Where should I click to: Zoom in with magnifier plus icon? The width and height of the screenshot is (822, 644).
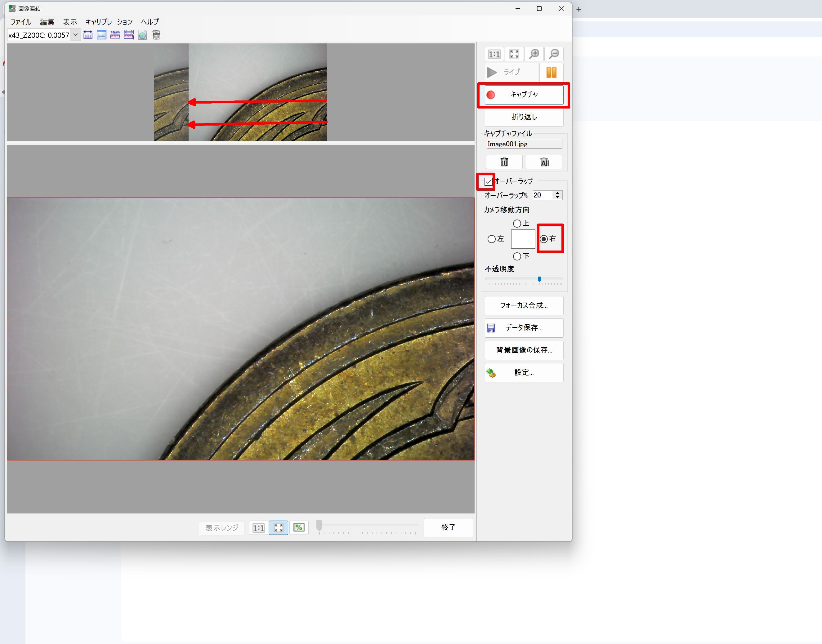534,54
